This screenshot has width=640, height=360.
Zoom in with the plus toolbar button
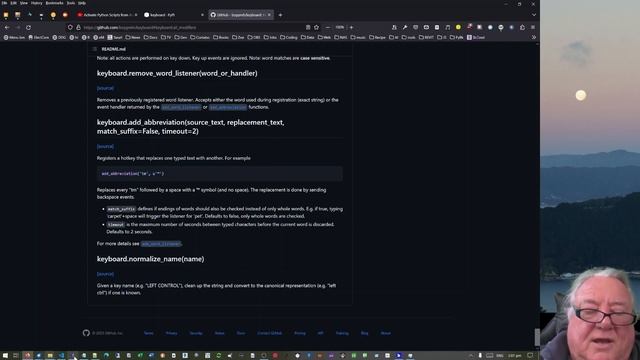[x=351, y=27]
